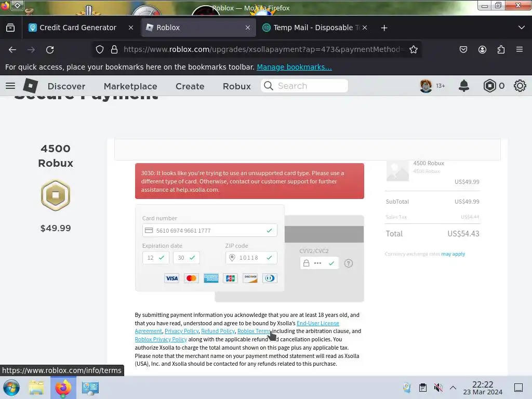Open Discover in Roblox navigation
This screenshot has width=532, height=399.
66,86
